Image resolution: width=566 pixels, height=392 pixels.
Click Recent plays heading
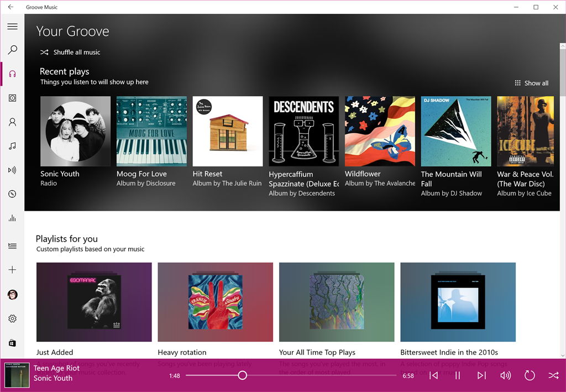pyautogui.click(x=65, y=71)
